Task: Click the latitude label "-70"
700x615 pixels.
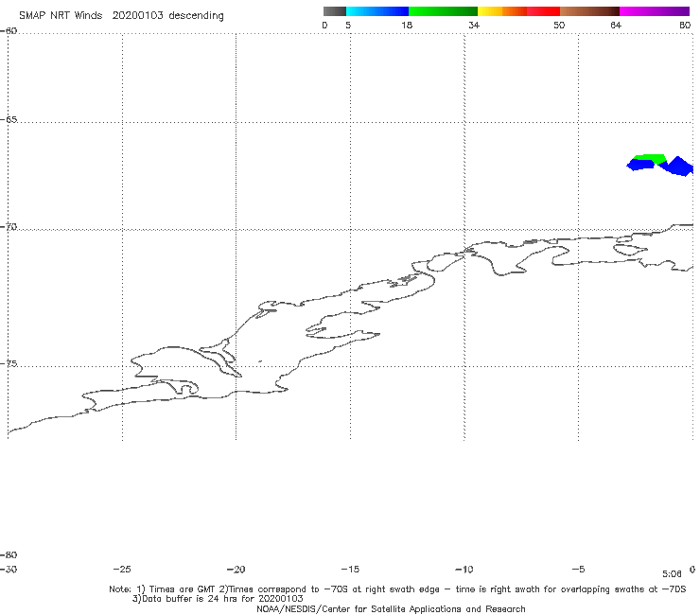Action: [9, 227]
